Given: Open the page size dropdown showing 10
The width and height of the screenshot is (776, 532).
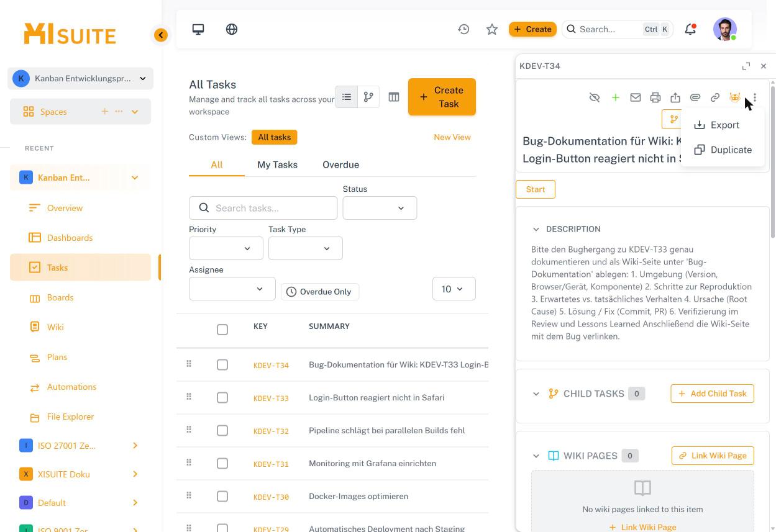Looking at the screenshot, I should pyautogui.click(x=454, y=289).
